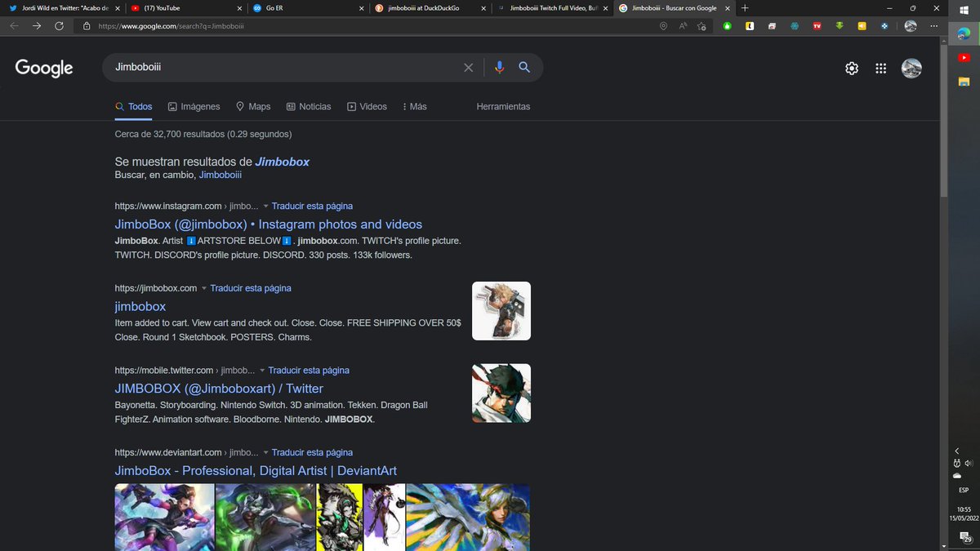Screen dimensions: 980x551
Task: Reload the page with the refresh icon
Action: click(x=59, y=26)
